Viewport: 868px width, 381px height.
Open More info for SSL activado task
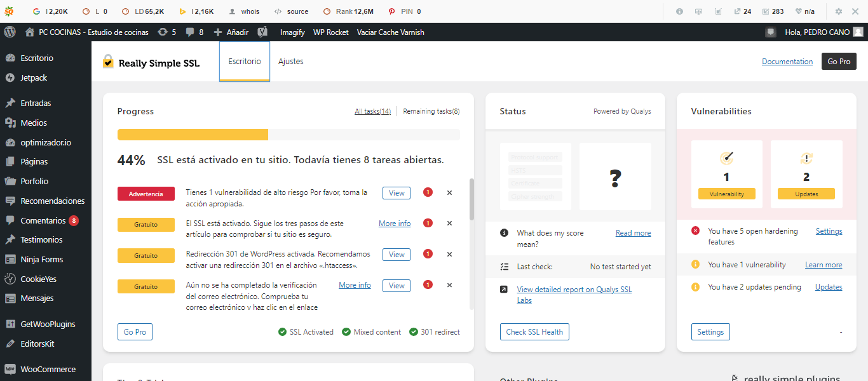(x=395, y=224)
